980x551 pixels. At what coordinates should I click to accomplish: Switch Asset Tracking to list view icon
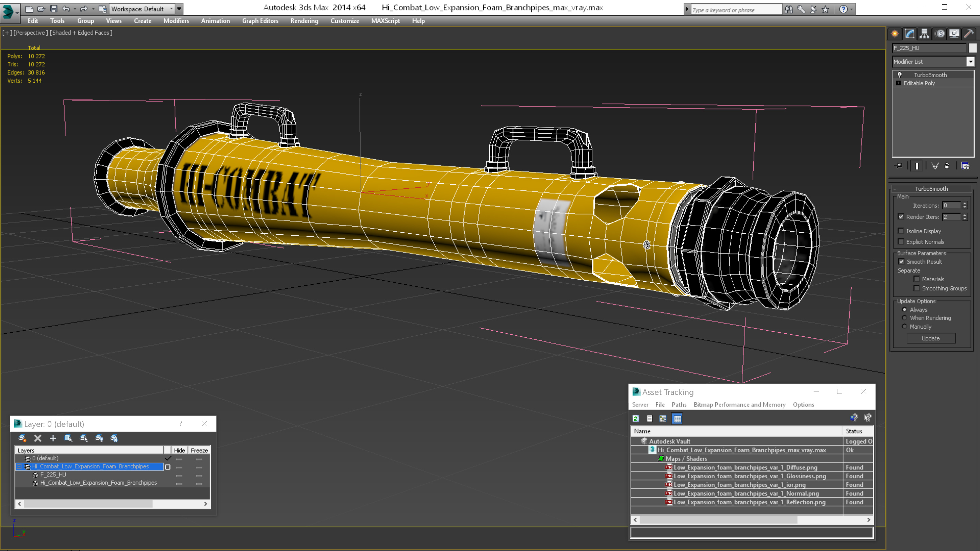pyautogui.click(x=649, y=418)
